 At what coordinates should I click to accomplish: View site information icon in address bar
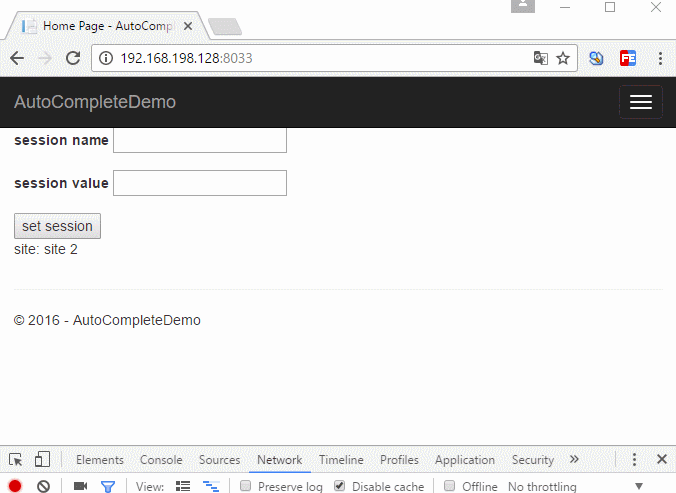[x=106, y=58]
